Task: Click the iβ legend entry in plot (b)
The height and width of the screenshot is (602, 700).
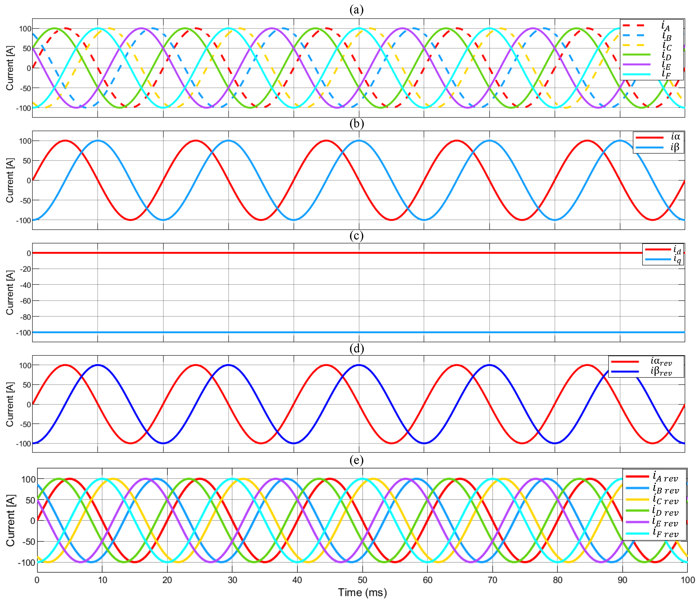Action: click(x=675, y=147)
